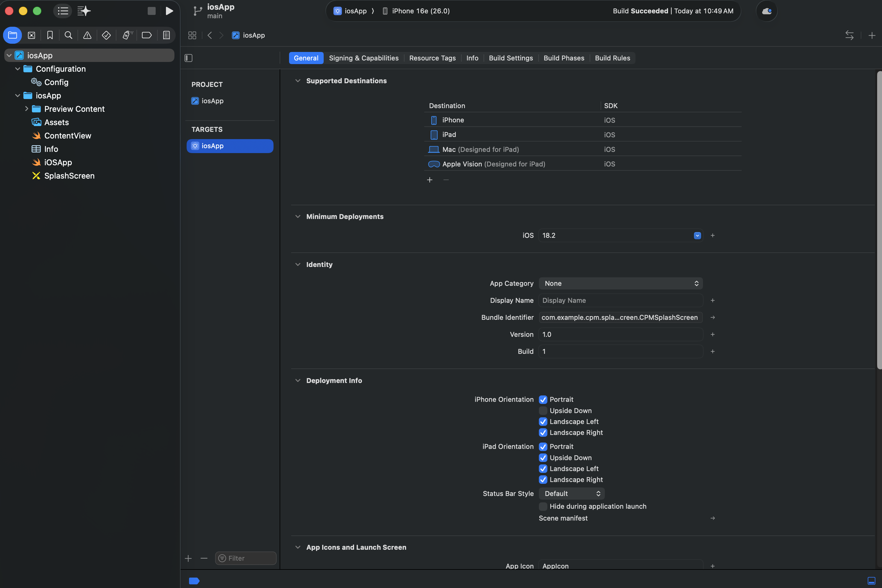882x588 pixels.
Task: Open the related items grid icon
Action: [192, 35]
